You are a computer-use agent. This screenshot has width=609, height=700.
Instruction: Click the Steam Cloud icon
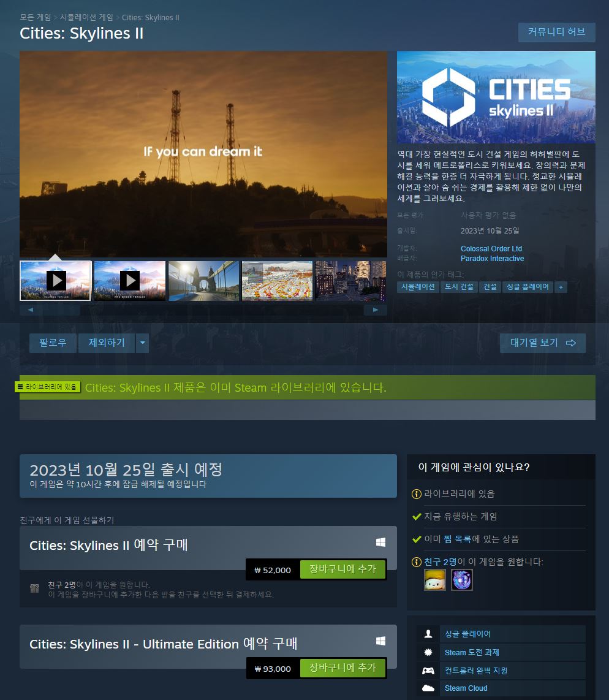tap(428, 688)
